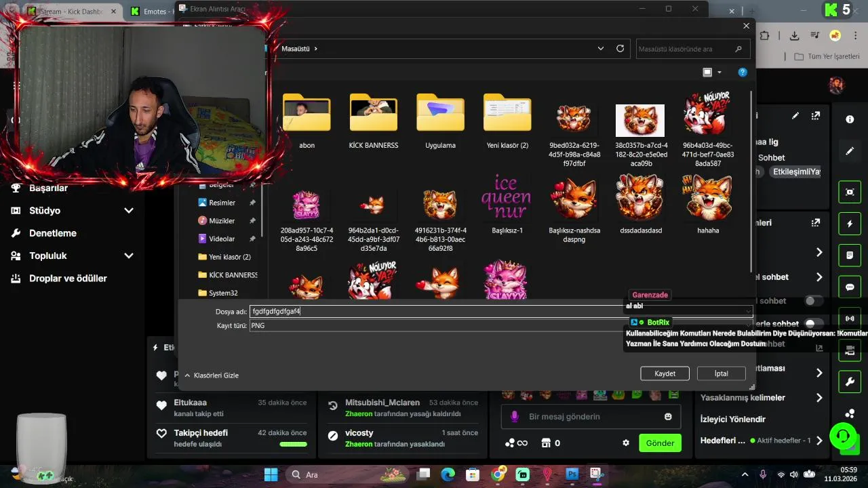This screenshot has width=868, height=488.
Task: Click the note document icon in right toolbar
Action: [x=850, y=256]
